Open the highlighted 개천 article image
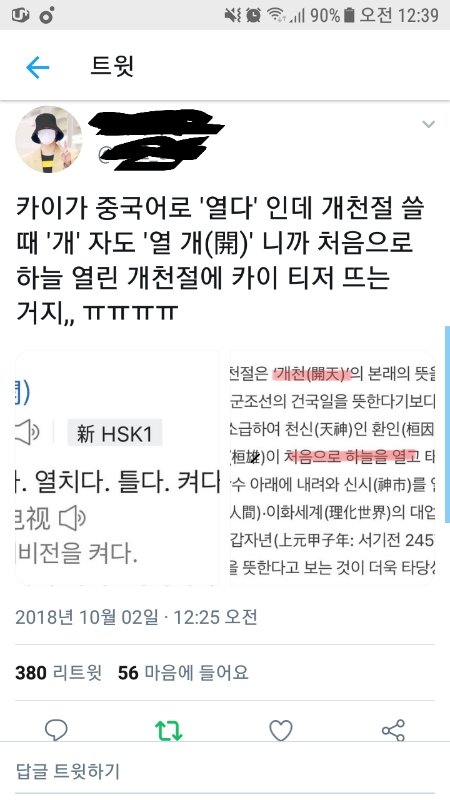This screenshot has width=450, height=800. click(332, 468)
